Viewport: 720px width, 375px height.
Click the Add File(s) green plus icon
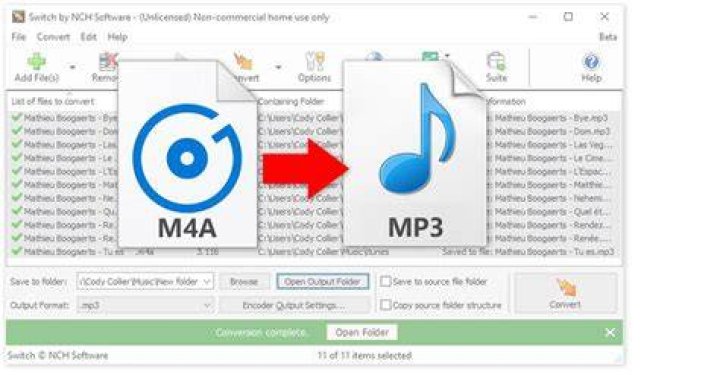point(36,62)
